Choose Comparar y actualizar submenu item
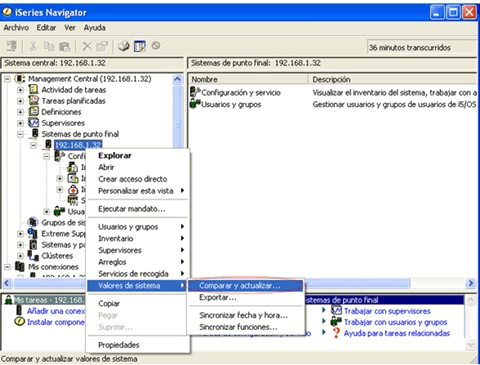The height and width of the screenshot is (365, 480). (x=246, y=286)
